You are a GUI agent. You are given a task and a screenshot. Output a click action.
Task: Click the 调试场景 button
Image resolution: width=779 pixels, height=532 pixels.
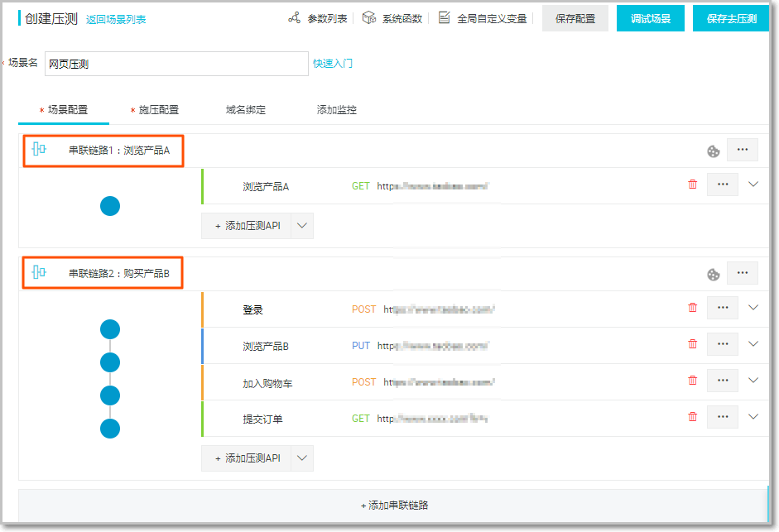click(651, 18)
